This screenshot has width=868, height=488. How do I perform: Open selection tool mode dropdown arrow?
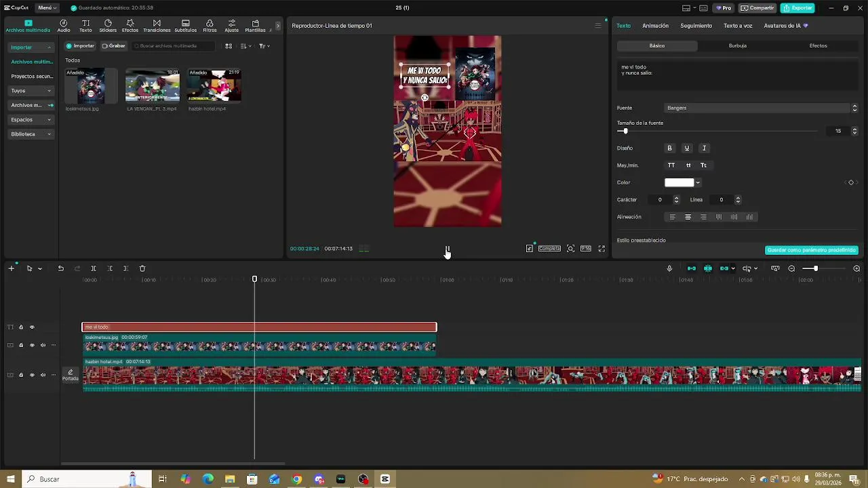(x=40, y=268)
